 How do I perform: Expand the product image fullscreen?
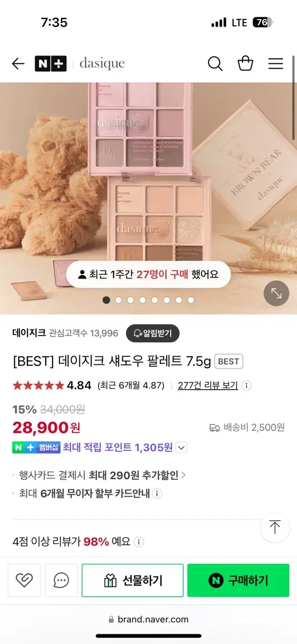(277, 293)
